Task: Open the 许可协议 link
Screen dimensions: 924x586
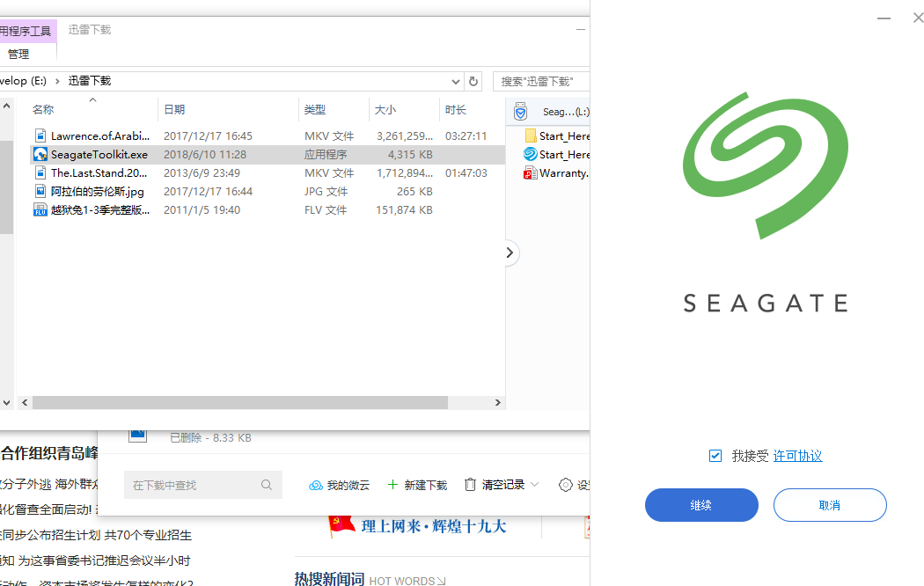Action: (x=797, y=456)
